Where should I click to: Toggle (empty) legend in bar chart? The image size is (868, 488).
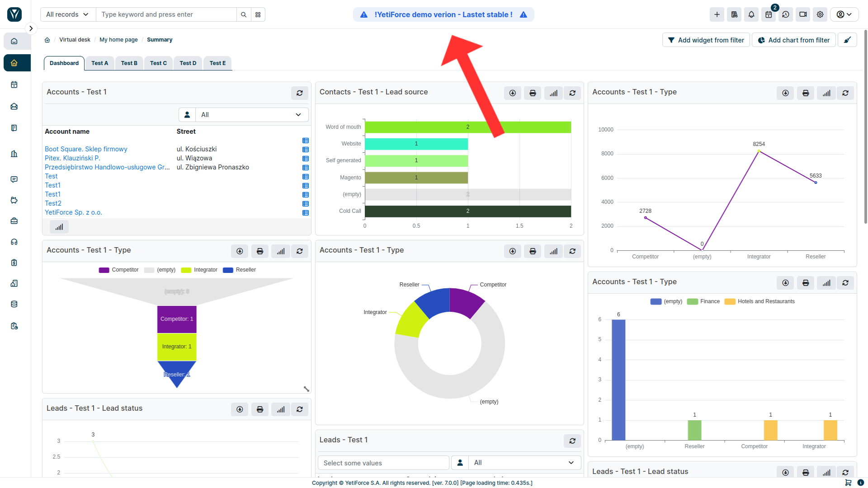tap(666, 301)
